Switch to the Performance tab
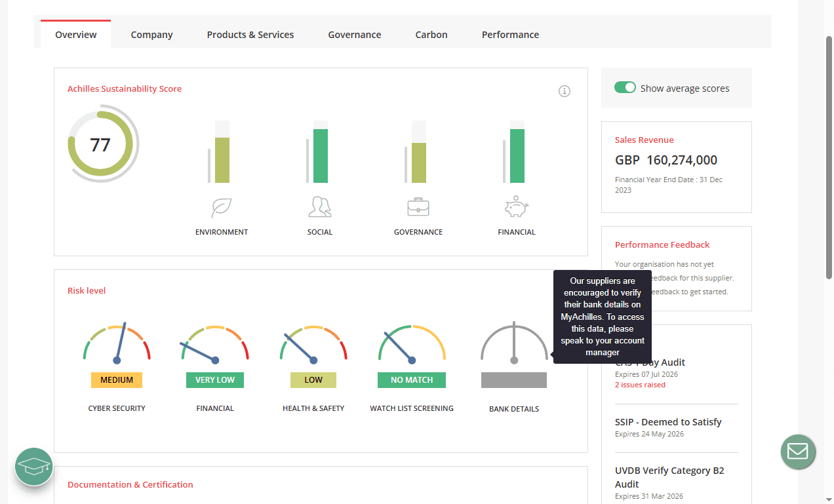The height and width of the screenshot is (504, 834). click(x=510, y=34)
